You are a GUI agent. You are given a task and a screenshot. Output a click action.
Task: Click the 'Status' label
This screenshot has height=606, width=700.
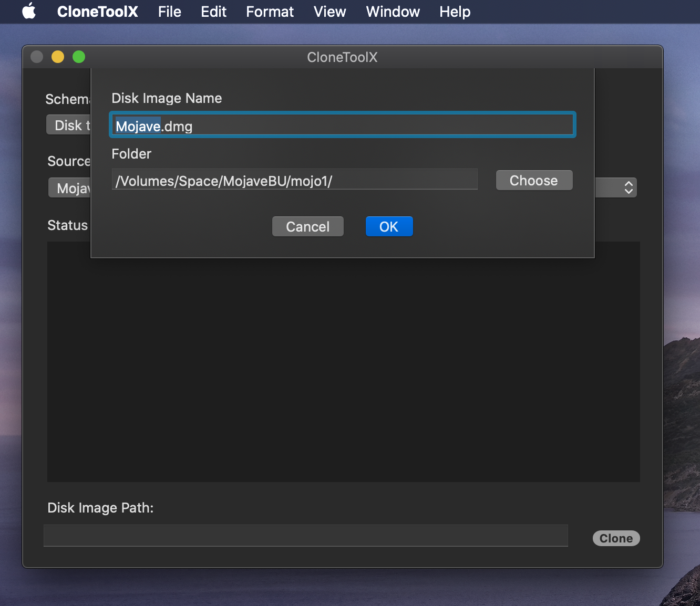pyautogui.click(x=67, y=225)
